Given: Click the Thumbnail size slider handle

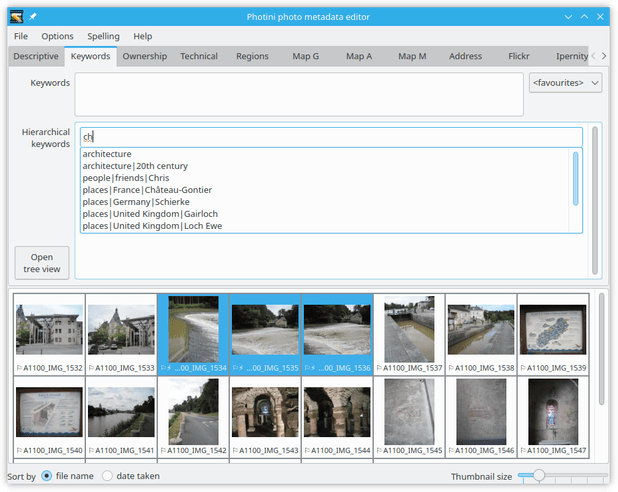Looking at the screenshot, I should (x=538, y=475).
